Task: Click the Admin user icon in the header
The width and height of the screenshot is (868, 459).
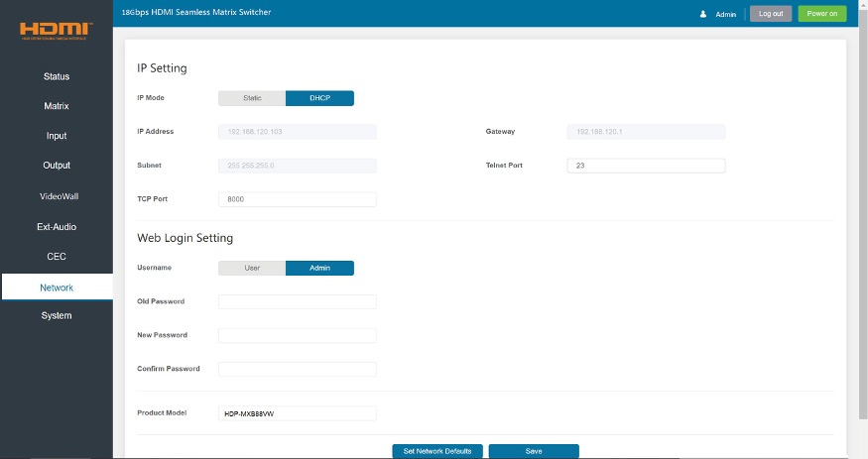Action: (x=703, y=14)
